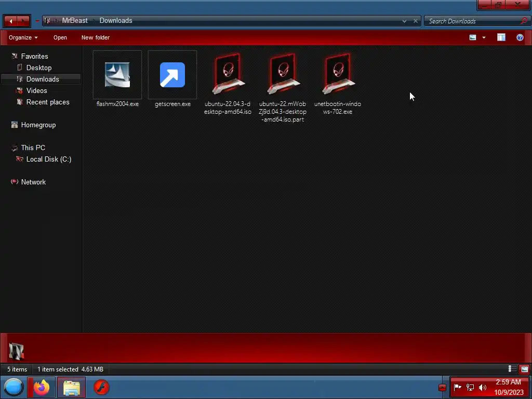Open Desktop in the navigation pane
The image size is (532, 399).
[39, 68]
